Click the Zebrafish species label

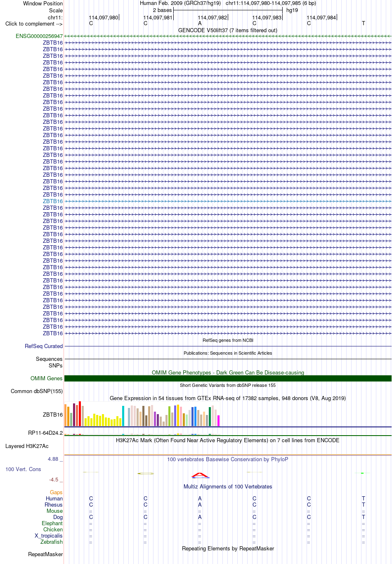(52, 542)
